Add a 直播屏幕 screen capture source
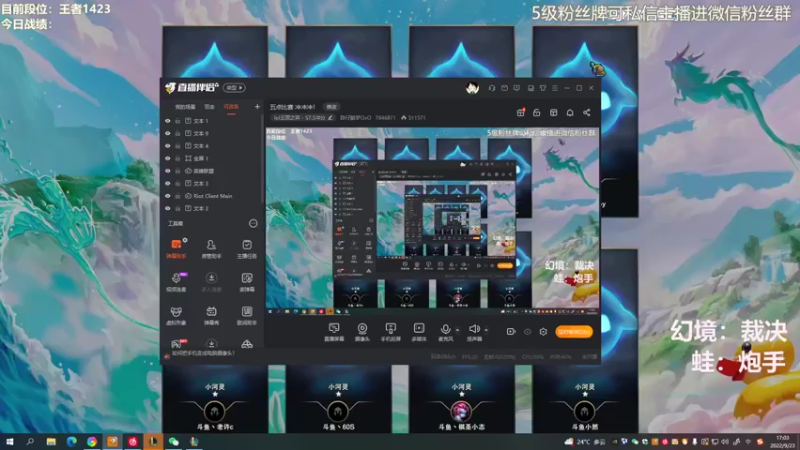 (x=334, y=332)
